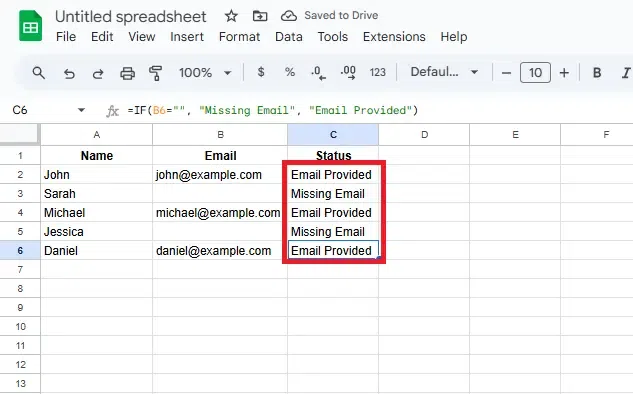Click the Saved to Drive status text
Screen dimensions: 633x394
tap(341, 15)
